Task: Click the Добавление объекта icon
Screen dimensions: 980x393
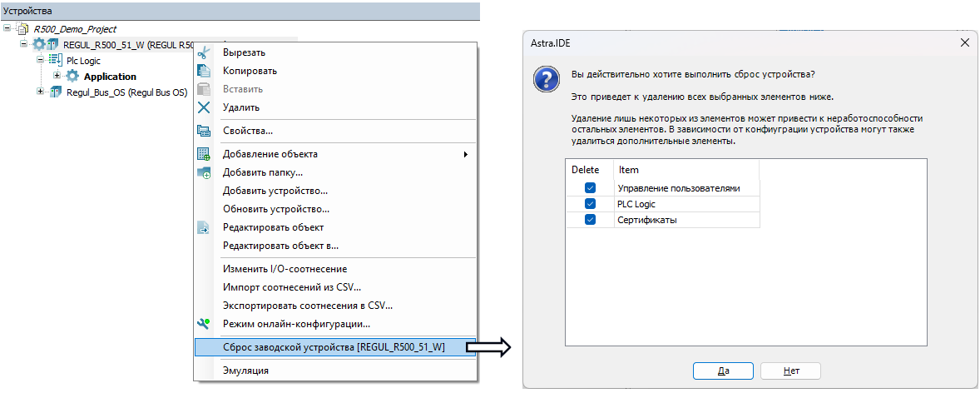Action: point(204,154)
